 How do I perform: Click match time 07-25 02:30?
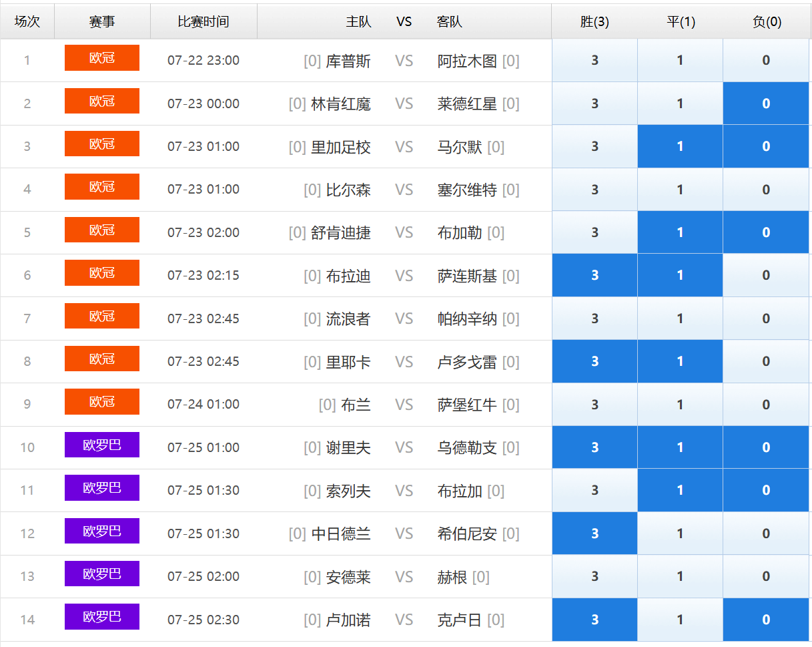pyautogui.click(x=204, y=620)
